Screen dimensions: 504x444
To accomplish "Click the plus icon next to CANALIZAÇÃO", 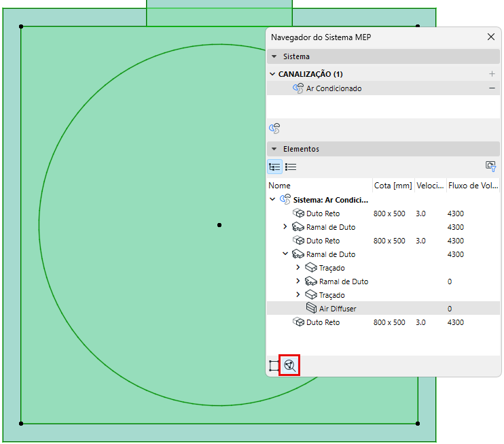I will (x=492, y=73).
